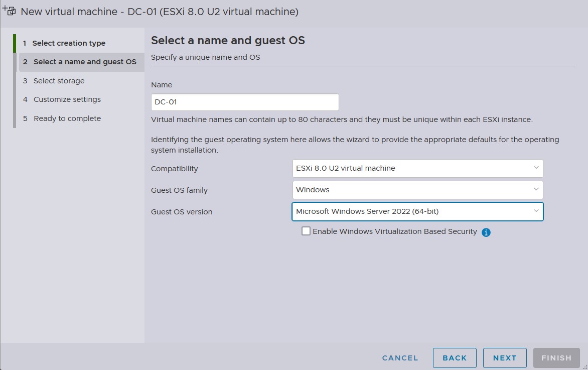Jump to step 3 Select storage
This screenshot has width=588, height=370.
tap(59, 81)
